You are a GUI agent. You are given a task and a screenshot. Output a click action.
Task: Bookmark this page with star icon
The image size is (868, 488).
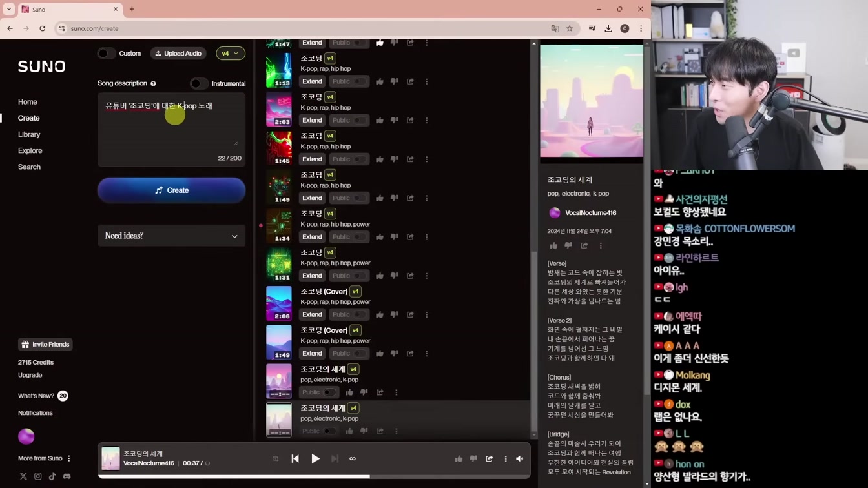pyautogui.click(x=570, y=28)
